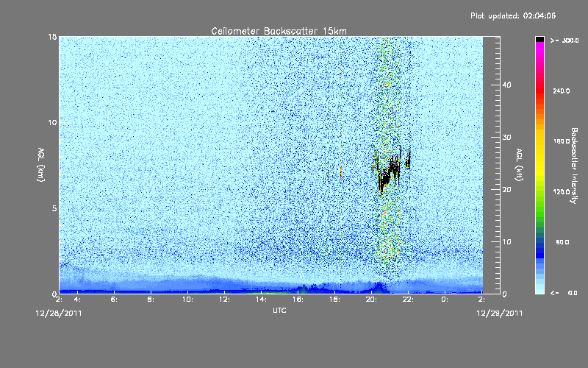Click the black top swatch of colorbar
This screenshot has height=368, width=588.
coord(539,39)
